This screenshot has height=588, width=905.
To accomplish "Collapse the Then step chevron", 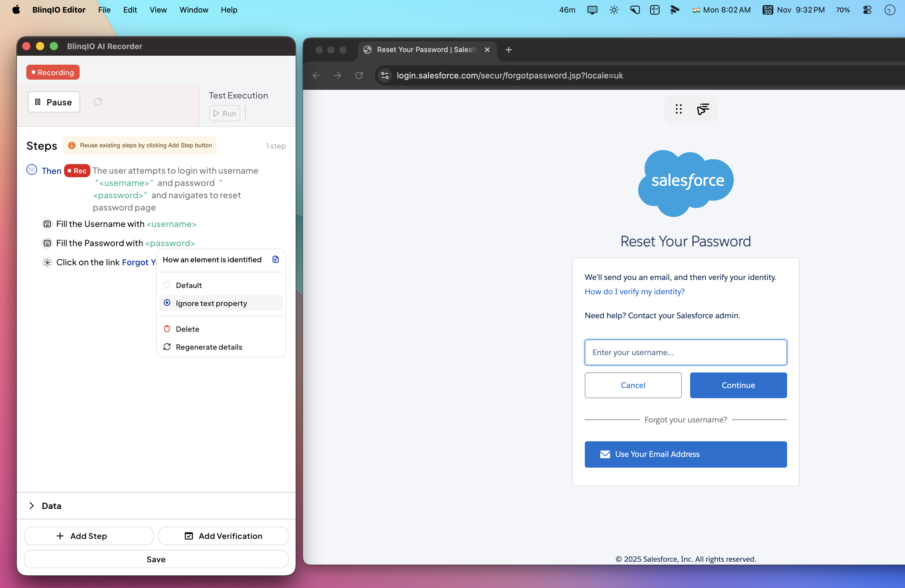I will click(31, 170).
